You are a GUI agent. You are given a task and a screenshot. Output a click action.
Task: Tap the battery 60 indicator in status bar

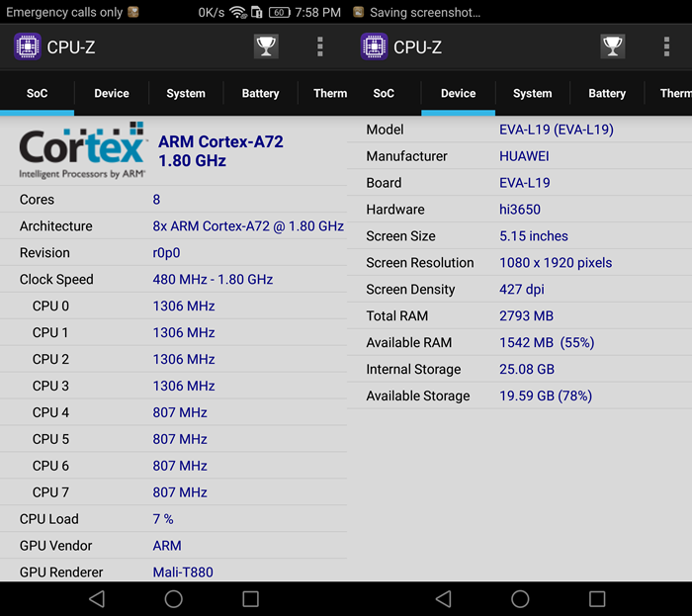click(x=280, y=12)
